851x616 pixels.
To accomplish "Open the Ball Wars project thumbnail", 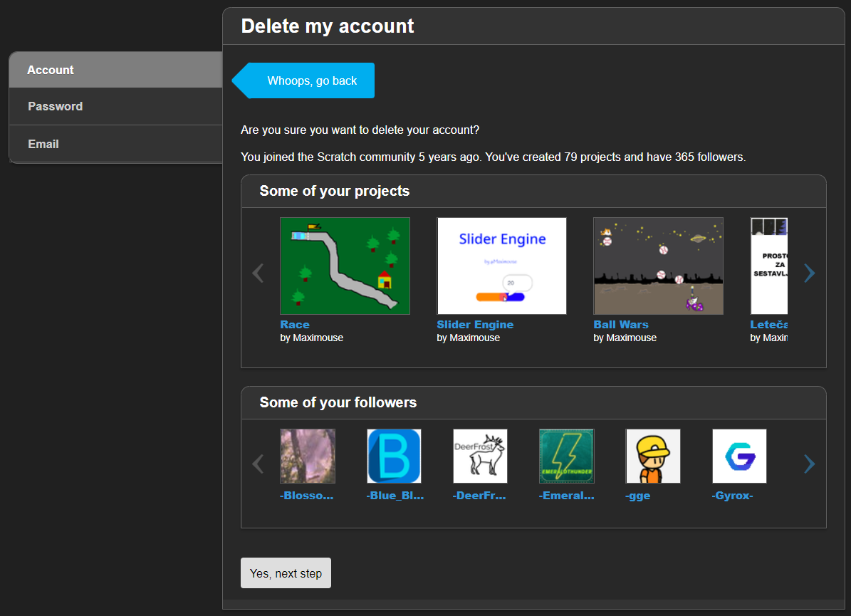I will (658, 266).
